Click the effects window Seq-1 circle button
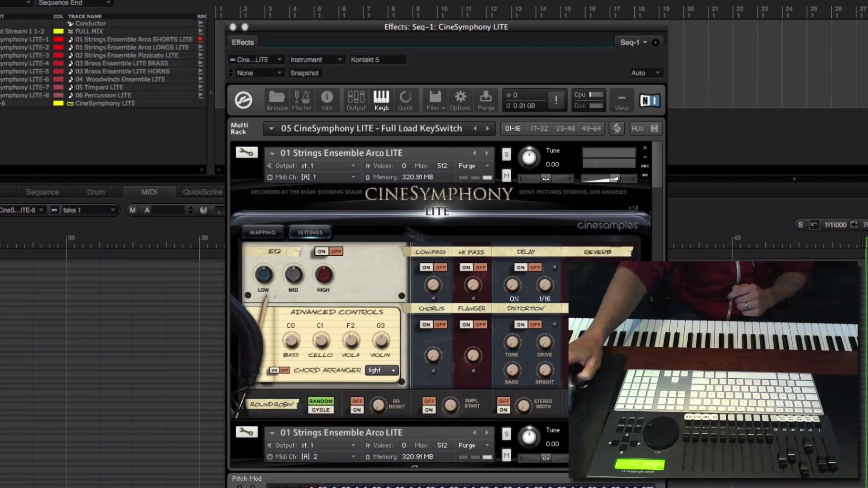 (x=656, y=42)
